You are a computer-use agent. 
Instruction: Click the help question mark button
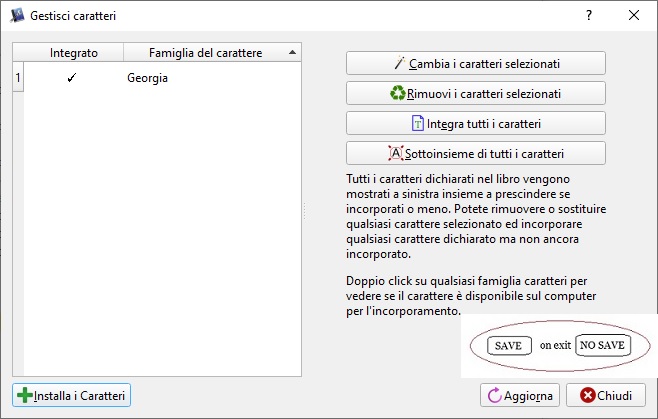tap(588, 15)
